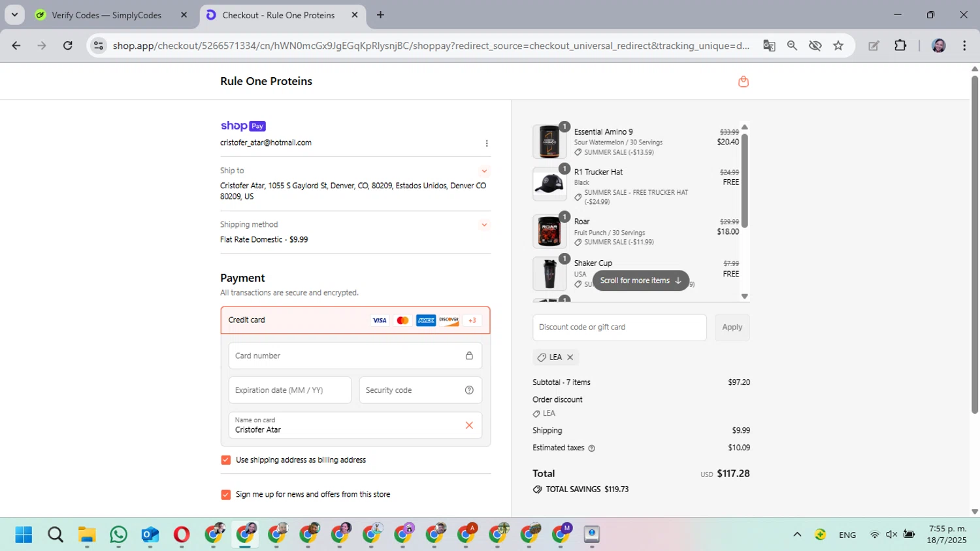This screenshot has width=980, height=551.
Task: Open Windows taskbar search
Action: [x=56, y=535]
